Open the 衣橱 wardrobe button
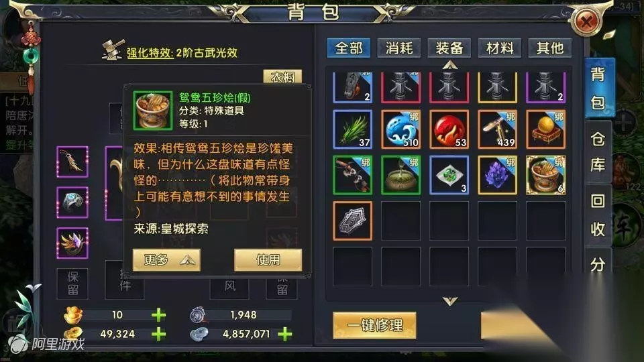This screenshot has height=362, width=644. [282, 76]
